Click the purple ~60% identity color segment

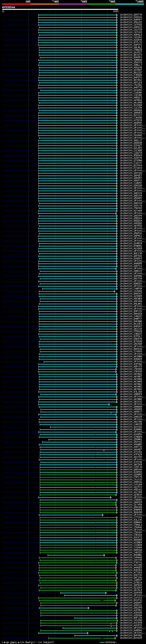(x=73, y=4)
